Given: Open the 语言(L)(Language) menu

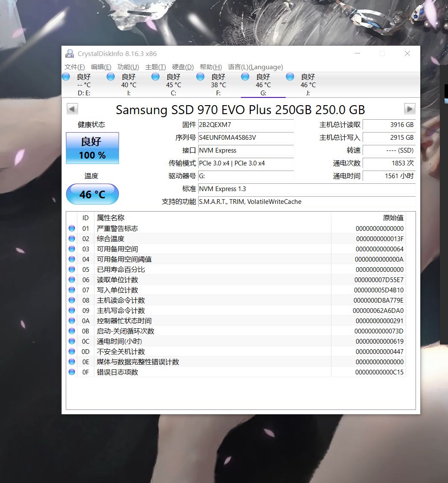Looking at the screenshot, I should [255, 67].
